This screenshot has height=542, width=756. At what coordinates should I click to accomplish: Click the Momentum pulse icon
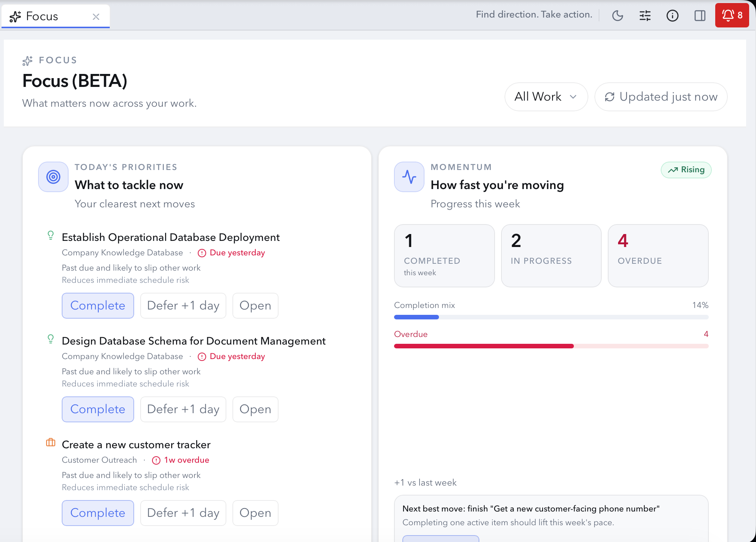(x=409, y=177)
